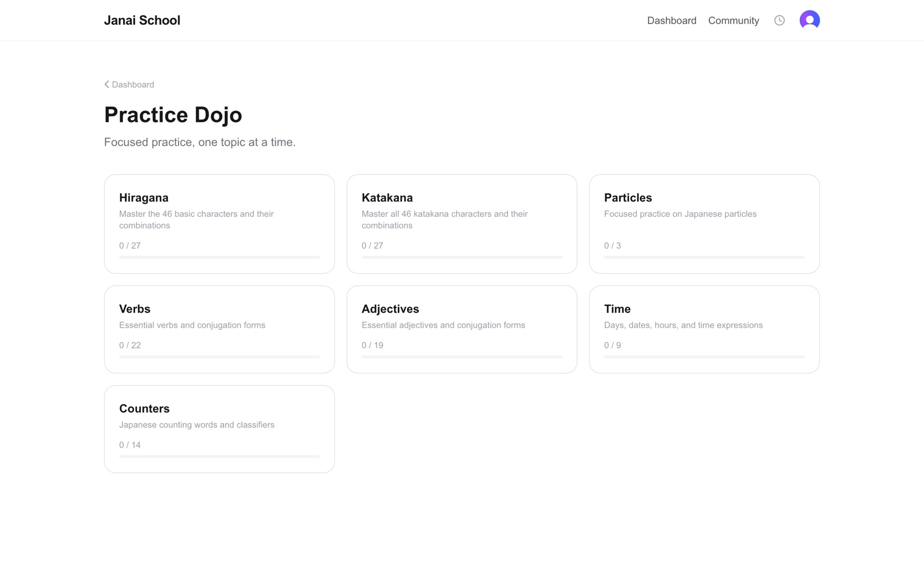Open the Katakana practice card

(462, 224)
